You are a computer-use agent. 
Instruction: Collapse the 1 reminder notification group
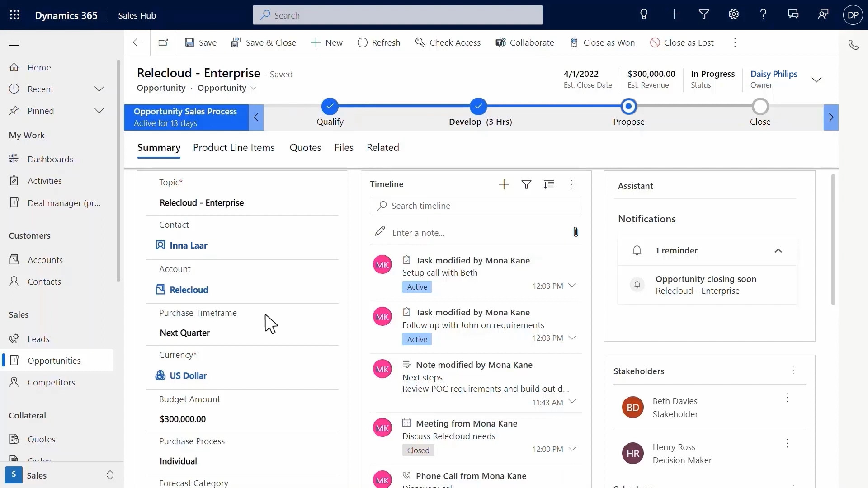778,251
